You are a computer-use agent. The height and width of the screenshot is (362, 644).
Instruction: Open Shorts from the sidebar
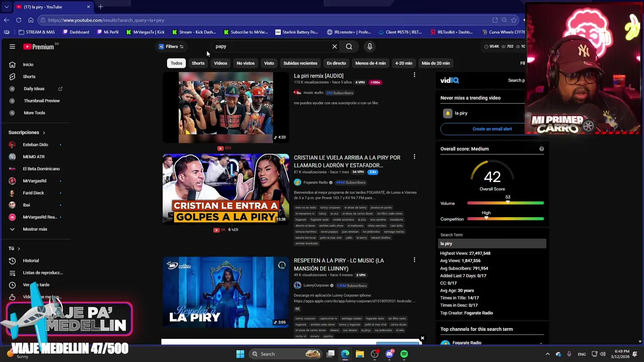click(29, 76)
